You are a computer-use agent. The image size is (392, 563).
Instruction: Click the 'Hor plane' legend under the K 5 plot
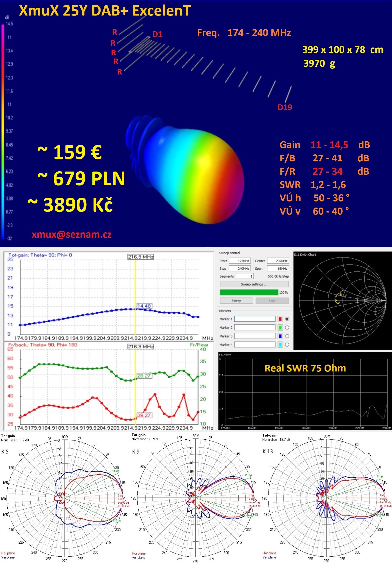click(x=8, y=553)
